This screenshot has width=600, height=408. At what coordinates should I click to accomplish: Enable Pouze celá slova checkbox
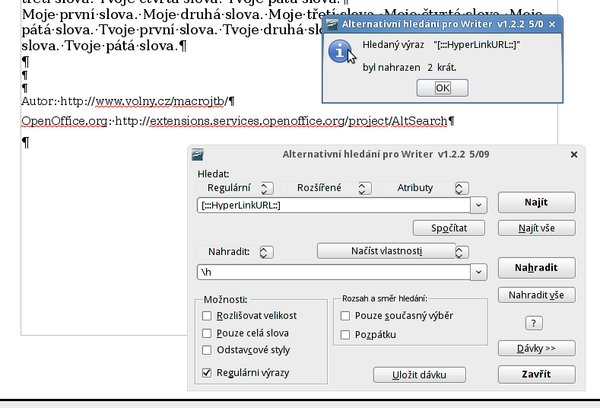click(x=207, y=333)
